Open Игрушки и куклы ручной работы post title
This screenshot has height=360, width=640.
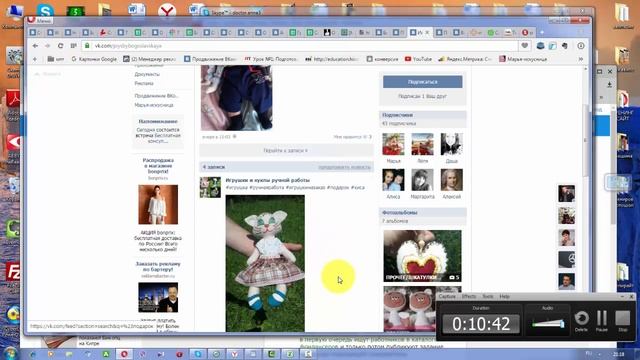click(x=267, y=180)
